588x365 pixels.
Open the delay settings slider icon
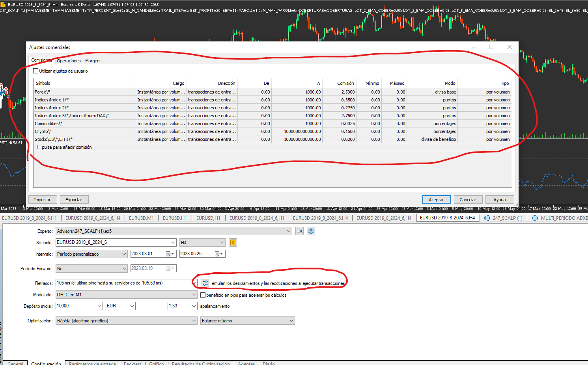(205, 283)
